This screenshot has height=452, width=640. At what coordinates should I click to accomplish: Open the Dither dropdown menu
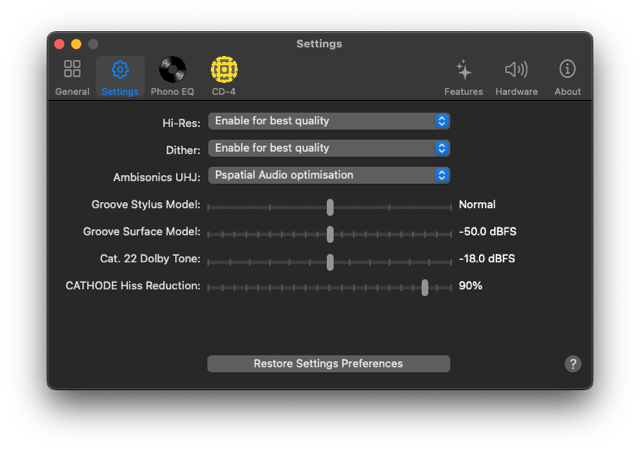329,148
